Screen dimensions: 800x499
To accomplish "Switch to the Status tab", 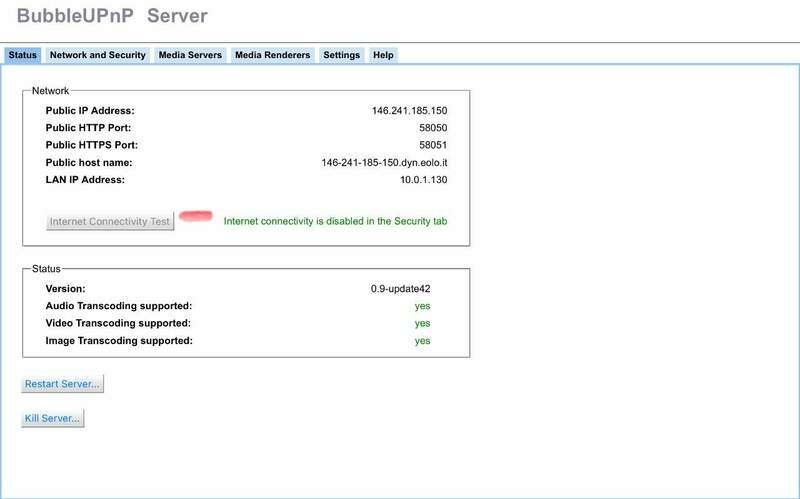I will (x=22, y=55).
